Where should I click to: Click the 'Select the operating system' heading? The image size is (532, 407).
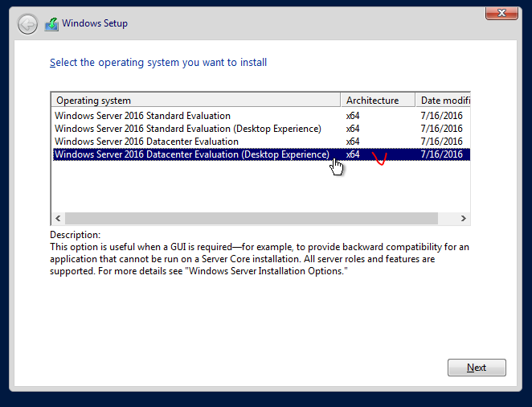(x=158, y=63)
